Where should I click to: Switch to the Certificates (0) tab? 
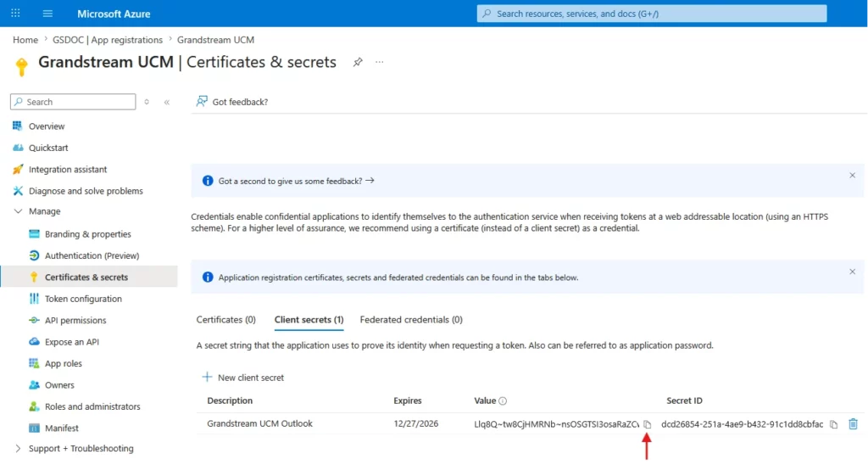tap(225, 320)
